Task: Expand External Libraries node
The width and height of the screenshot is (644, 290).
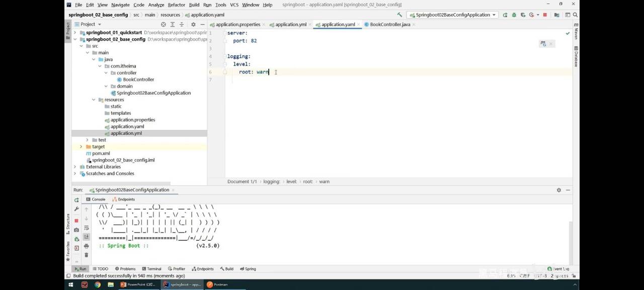Action: [x=75, y=167]
